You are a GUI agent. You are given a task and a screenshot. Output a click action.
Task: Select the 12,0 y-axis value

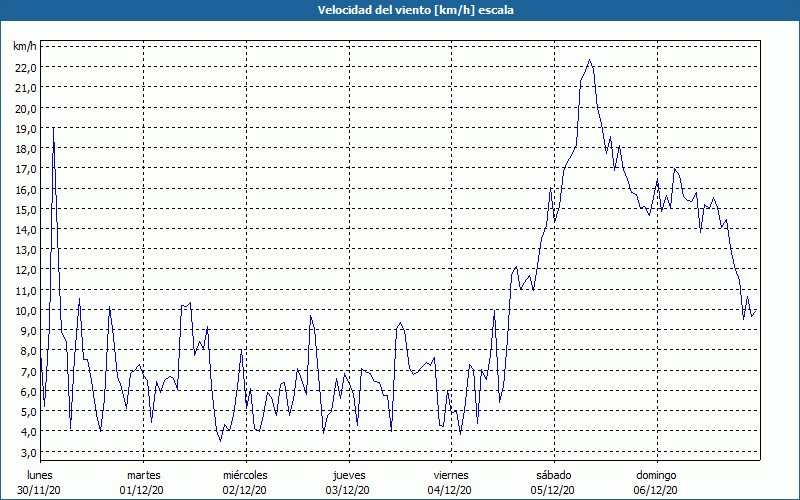pos(27,270)
